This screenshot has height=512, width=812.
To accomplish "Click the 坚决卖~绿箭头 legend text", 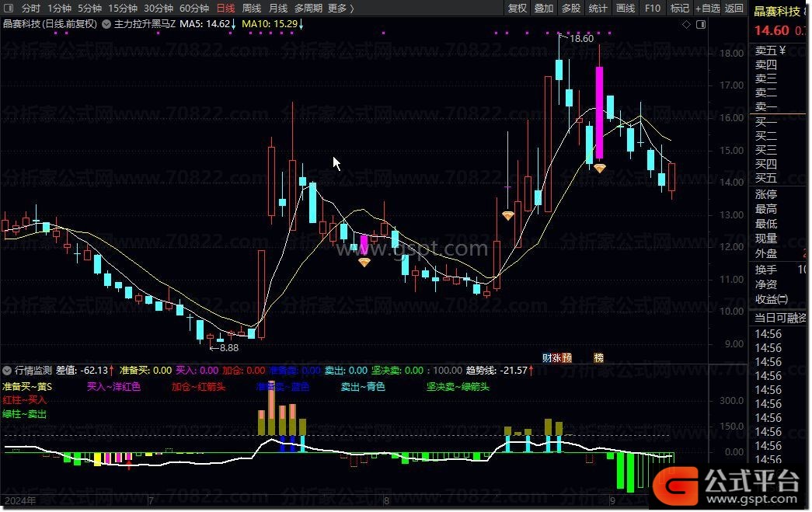I will (458, 387).
